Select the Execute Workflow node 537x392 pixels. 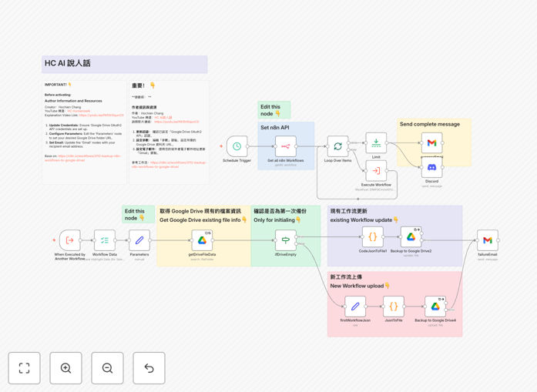[x=376, y=170]
